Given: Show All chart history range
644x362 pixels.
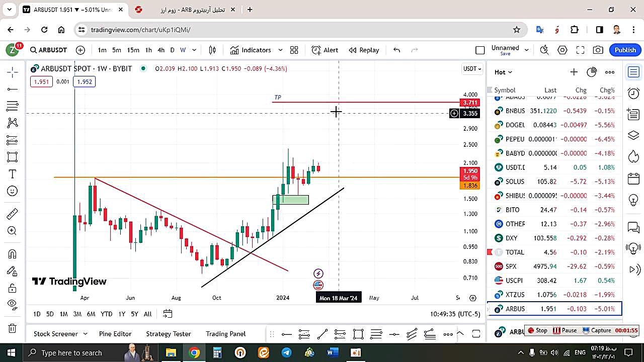Looking at the screenshot, I should (147, 314).
